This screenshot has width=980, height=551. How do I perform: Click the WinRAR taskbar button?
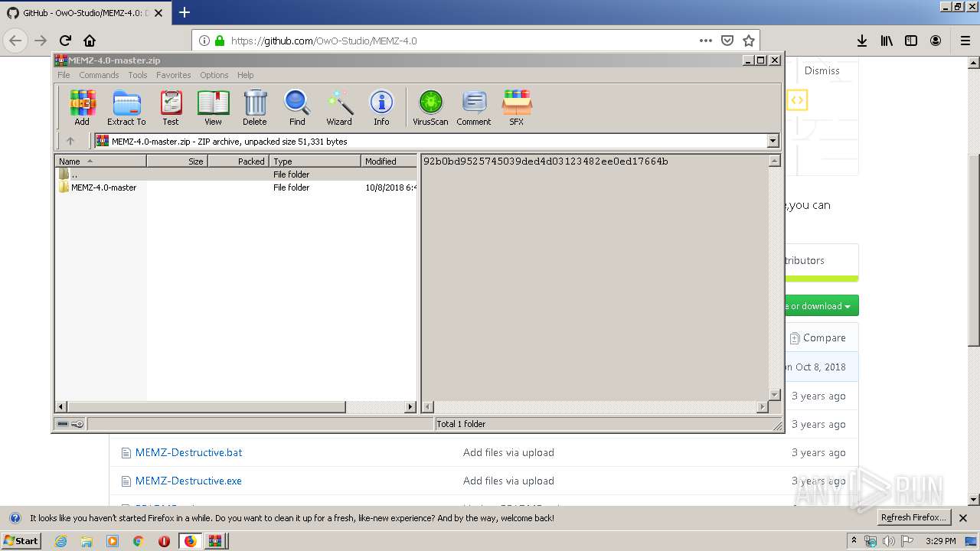click(x=215, y=541)
